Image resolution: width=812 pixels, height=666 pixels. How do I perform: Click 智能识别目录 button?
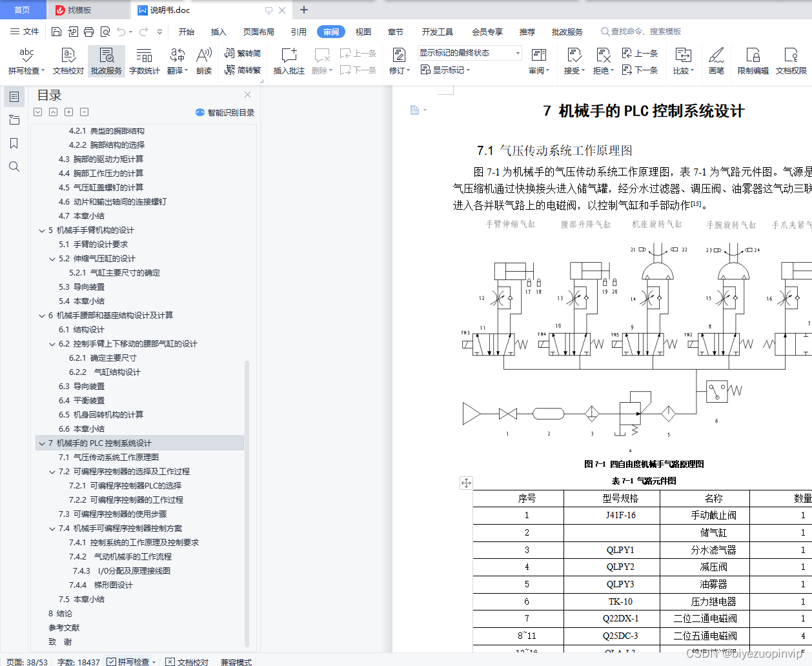225,112
